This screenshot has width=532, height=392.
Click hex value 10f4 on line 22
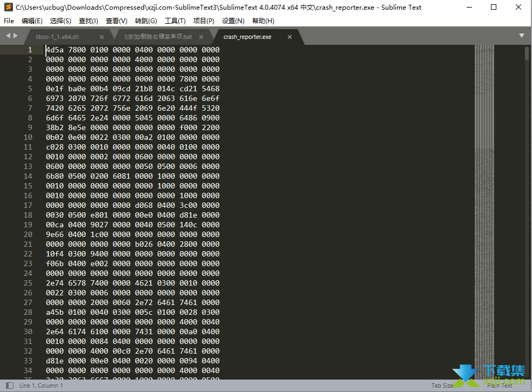click(55, 254)
